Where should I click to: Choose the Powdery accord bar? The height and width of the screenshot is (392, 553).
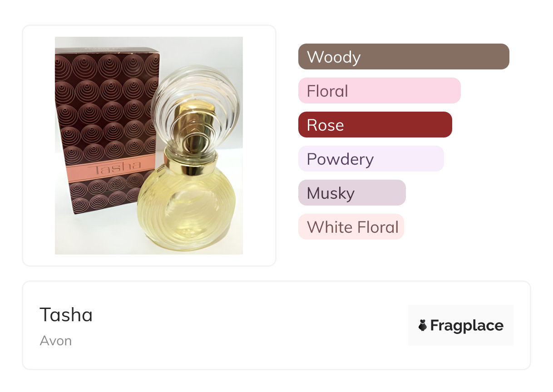coord(370,159)
